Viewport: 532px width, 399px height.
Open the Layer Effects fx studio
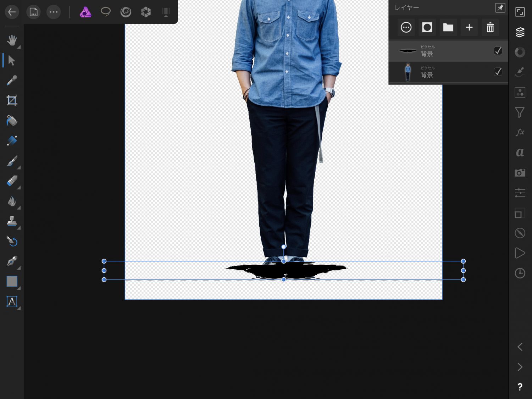[520, 132]
